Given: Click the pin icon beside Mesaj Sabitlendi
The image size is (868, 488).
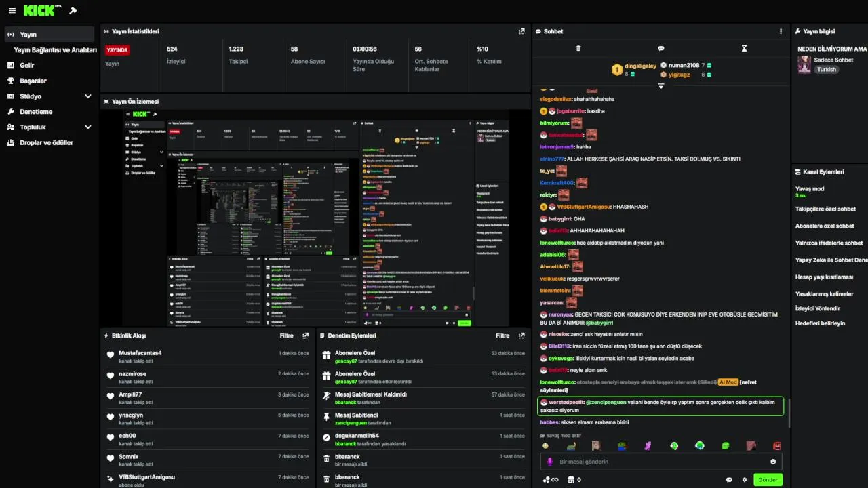Looking at the screenshot, I should (326, 418).
